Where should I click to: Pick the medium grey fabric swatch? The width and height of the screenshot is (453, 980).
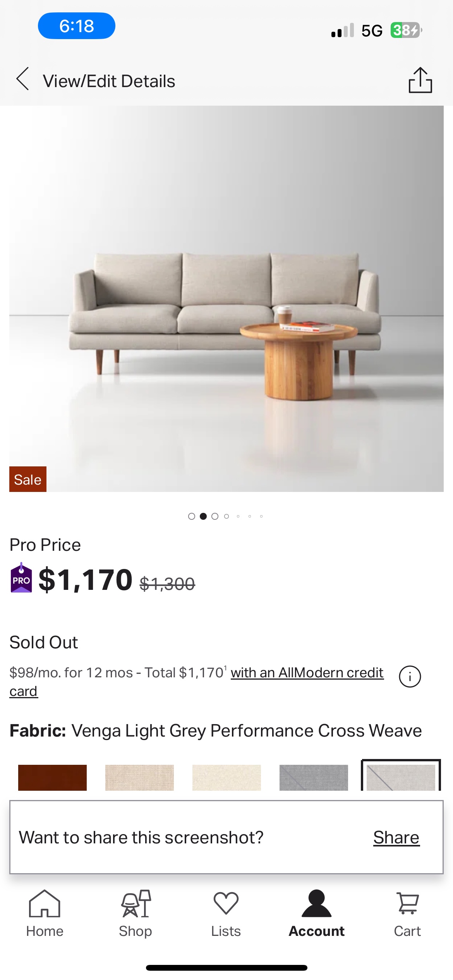coord(314,777)
